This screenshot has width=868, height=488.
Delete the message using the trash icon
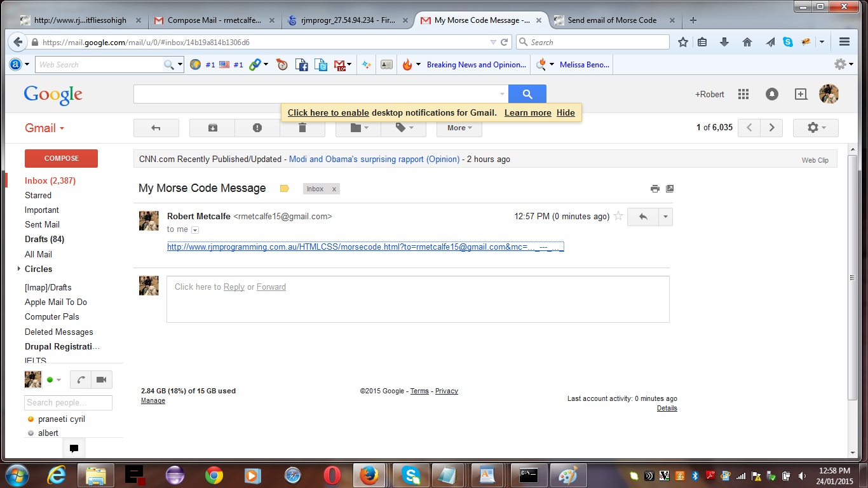point(302,128)
